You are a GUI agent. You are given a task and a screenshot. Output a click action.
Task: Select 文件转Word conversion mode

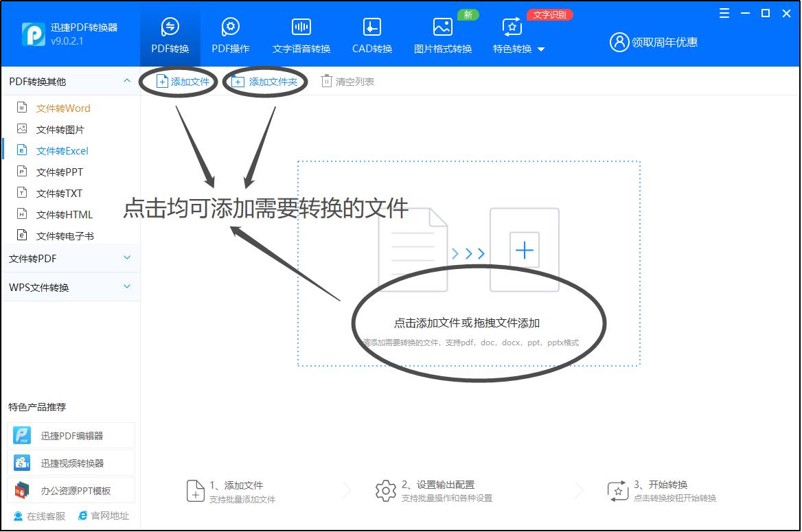(62, 108)
